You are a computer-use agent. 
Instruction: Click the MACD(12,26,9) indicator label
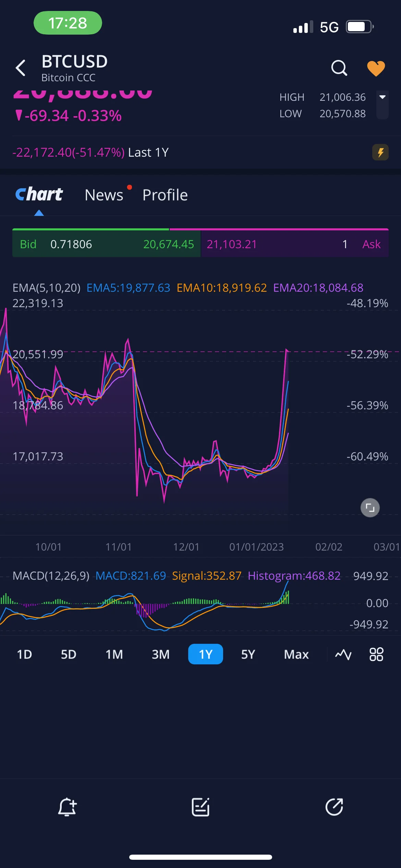51,576
